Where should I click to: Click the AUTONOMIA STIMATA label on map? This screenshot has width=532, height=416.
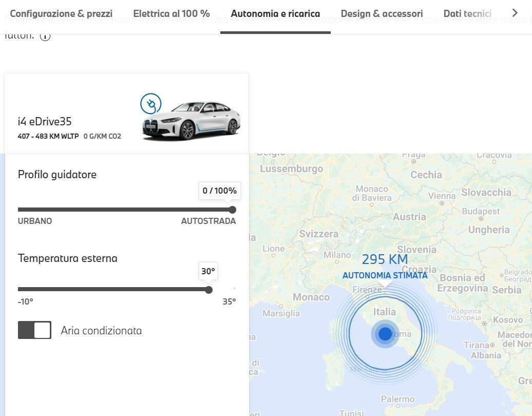tap(385, 275)
